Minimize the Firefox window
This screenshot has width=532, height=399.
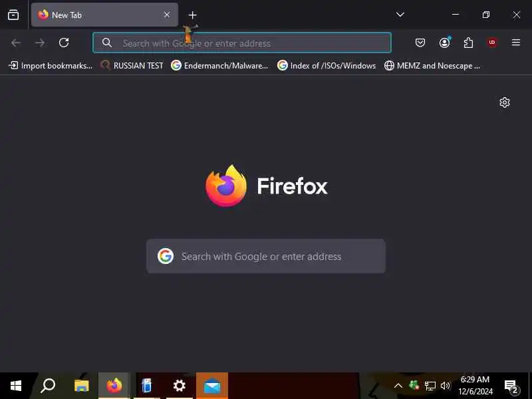click(x=456, y=15)
